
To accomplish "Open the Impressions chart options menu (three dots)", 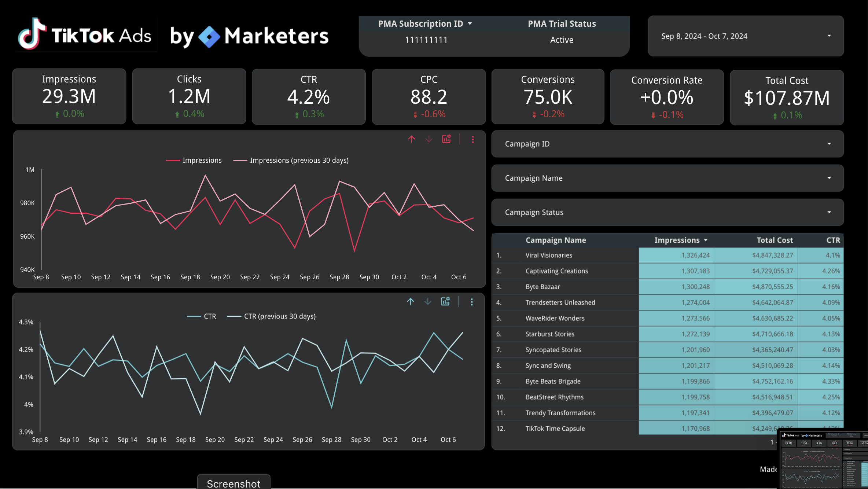I will (x=473, y=139).
